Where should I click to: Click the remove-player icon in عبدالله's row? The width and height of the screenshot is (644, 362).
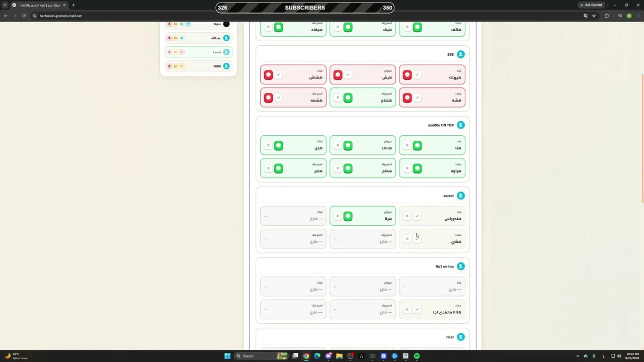coord(169,38)
